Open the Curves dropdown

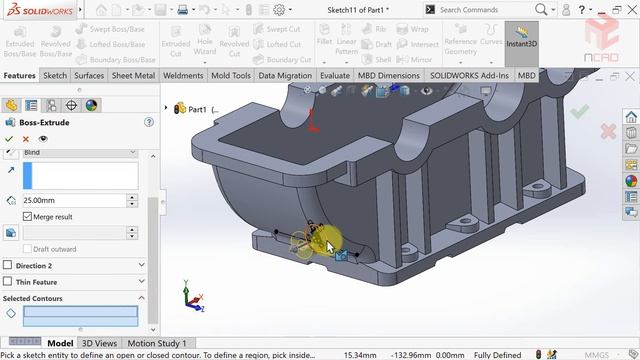coord(491,62)
